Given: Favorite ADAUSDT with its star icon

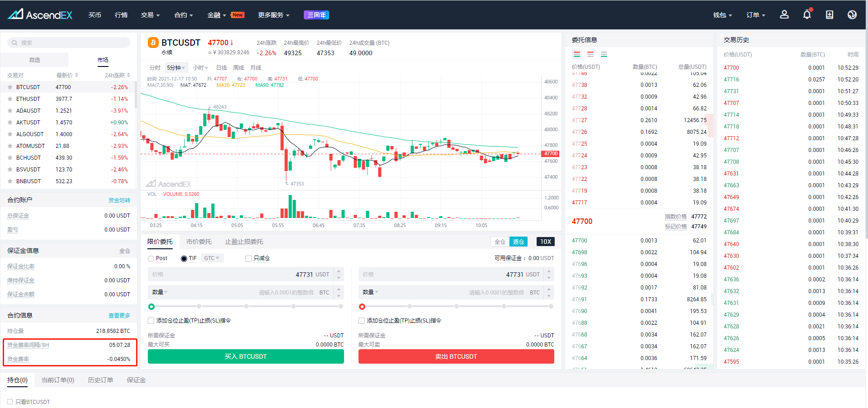Looking at the screenshot, I should click(x=10, y=110).
